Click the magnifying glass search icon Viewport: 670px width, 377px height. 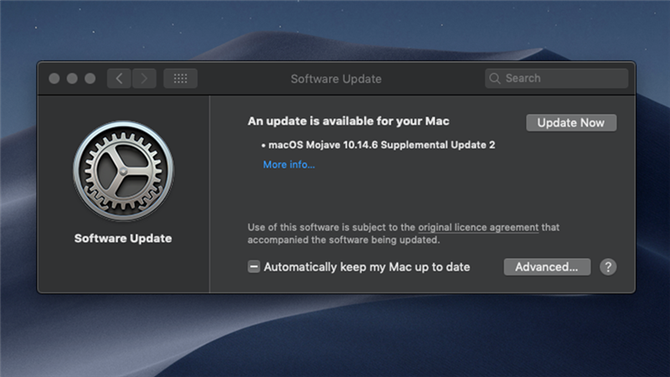coord(495,79)
